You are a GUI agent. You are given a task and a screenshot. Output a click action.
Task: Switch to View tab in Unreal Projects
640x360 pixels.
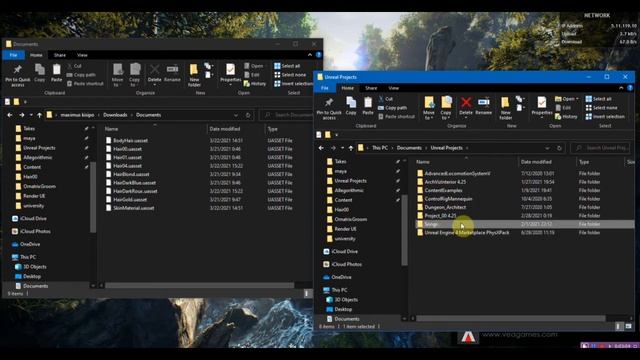393,88
